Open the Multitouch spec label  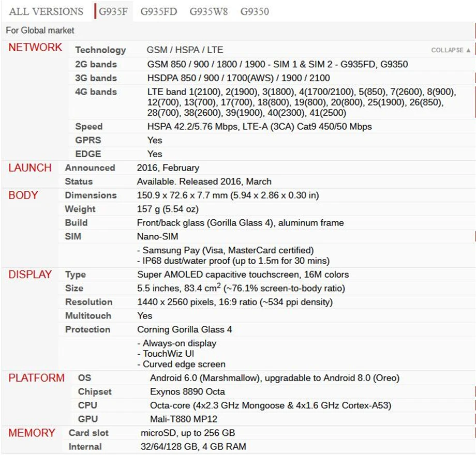point(88,315)
